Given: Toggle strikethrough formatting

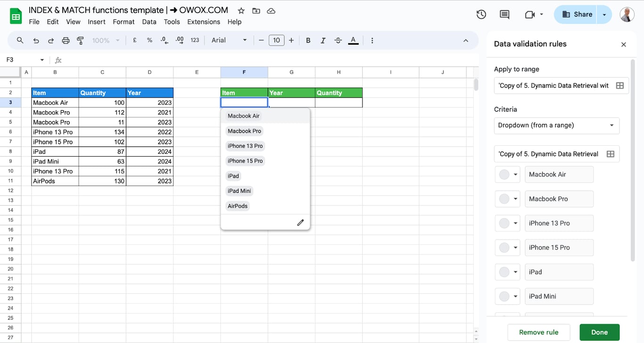Looking at the screenshot, I should point(338,41).
